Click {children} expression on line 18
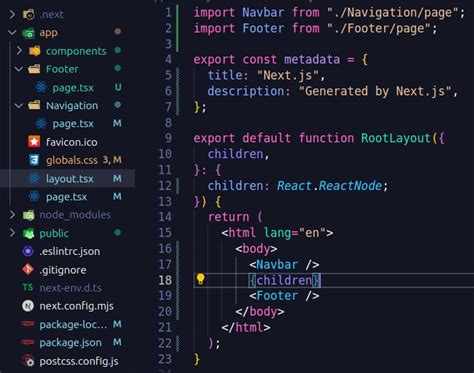474x373 pixels. (284, 280)
